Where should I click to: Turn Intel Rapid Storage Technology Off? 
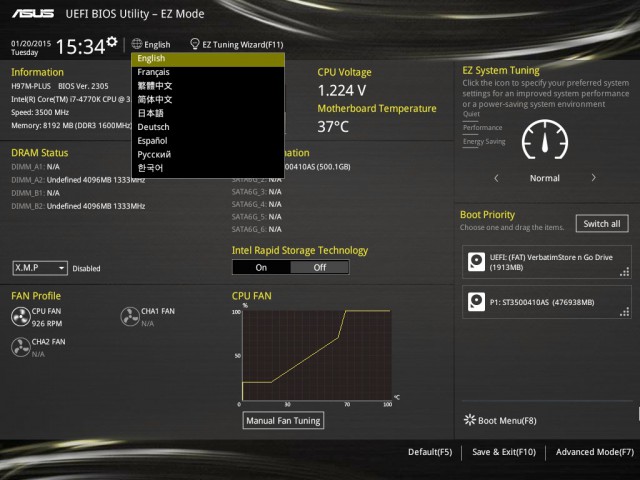(x=320, y=267)
